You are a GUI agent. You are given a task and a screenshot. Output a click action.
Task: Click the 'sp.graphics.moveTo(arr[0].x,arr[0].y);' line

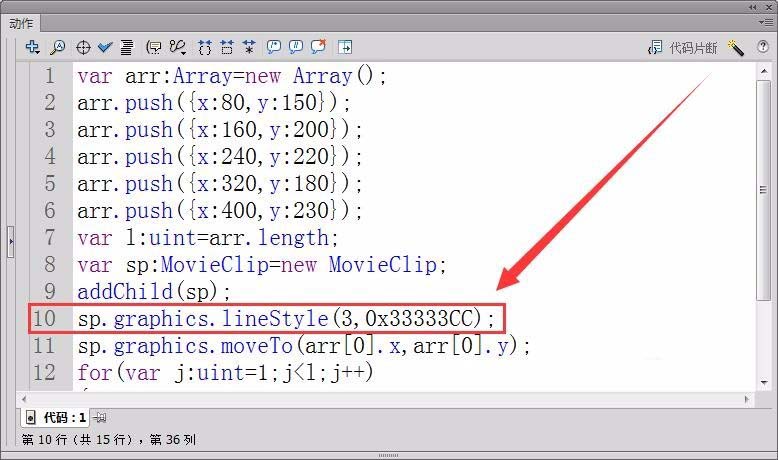click(304, 345)
